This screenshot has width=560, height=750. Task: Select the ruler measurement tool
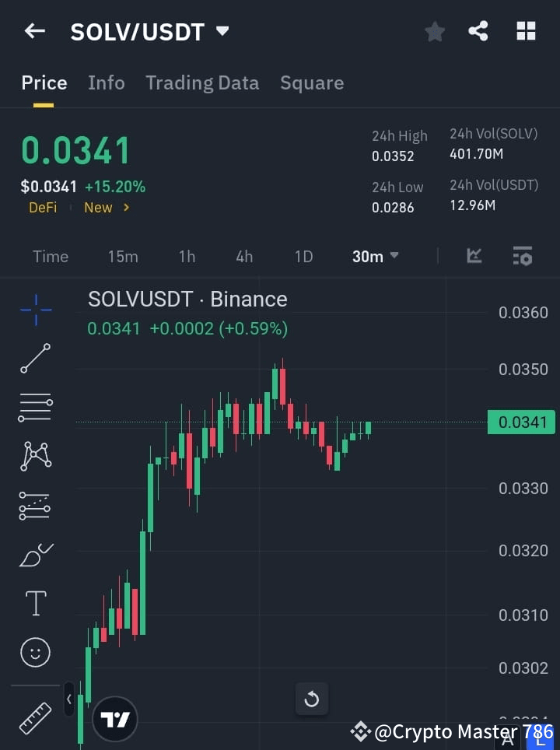pyautogui.click(x=34, y=717)
